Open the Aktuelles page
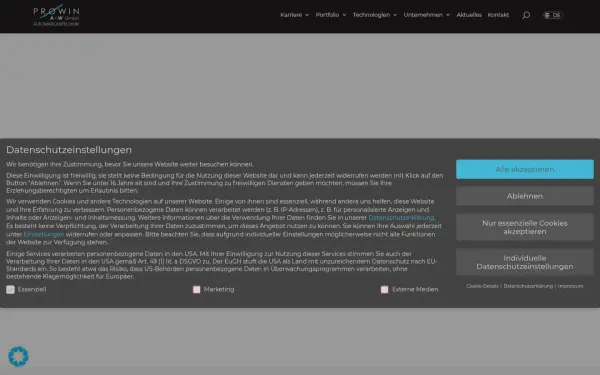Viewport: 600px width, 375px height. (x=469, y=15)
